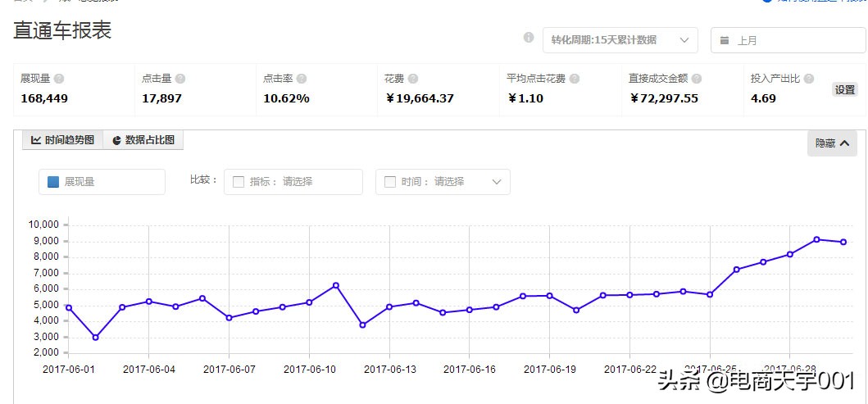
Task: Click the ¥1.10 average click cost value
Action: (525, 99)
